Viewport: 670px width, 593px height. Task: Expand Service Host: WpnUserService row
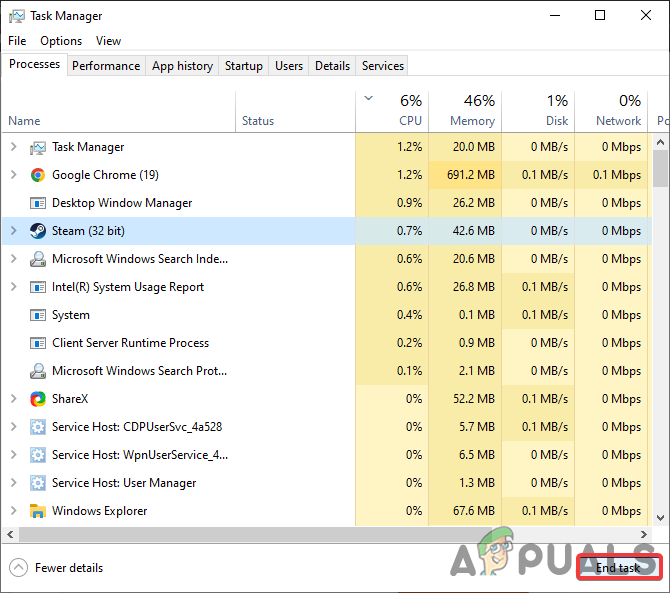(x=14, y=455)
